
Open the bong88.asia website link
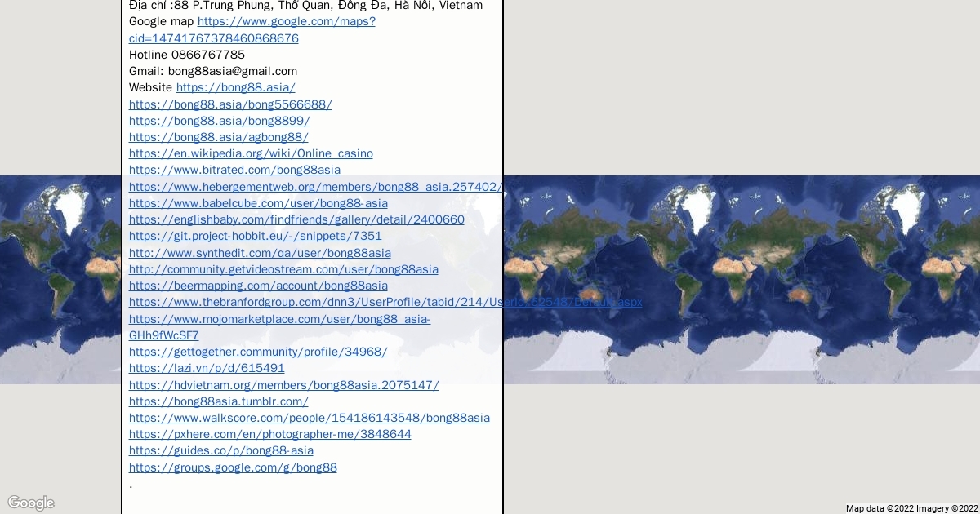coord(235,87)
